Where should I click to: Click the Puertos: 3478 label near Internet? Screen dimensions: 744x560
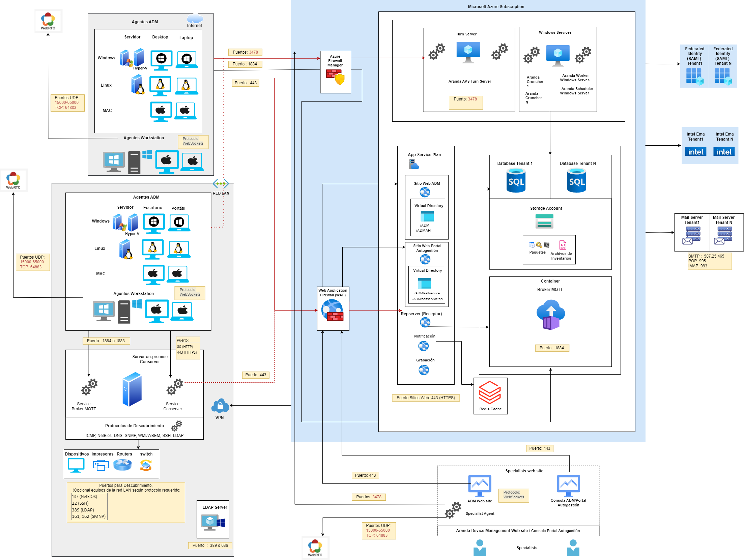[x=245, y=52]
